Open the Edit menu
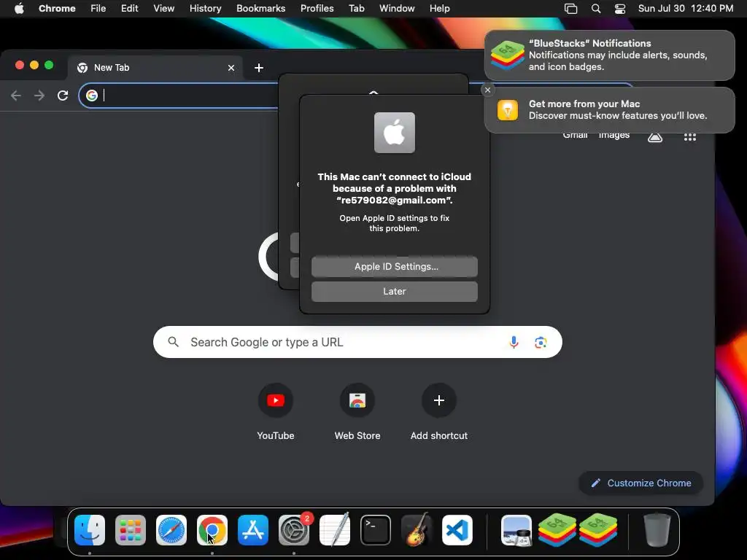The image size is (747, 560). coord(130,9)
